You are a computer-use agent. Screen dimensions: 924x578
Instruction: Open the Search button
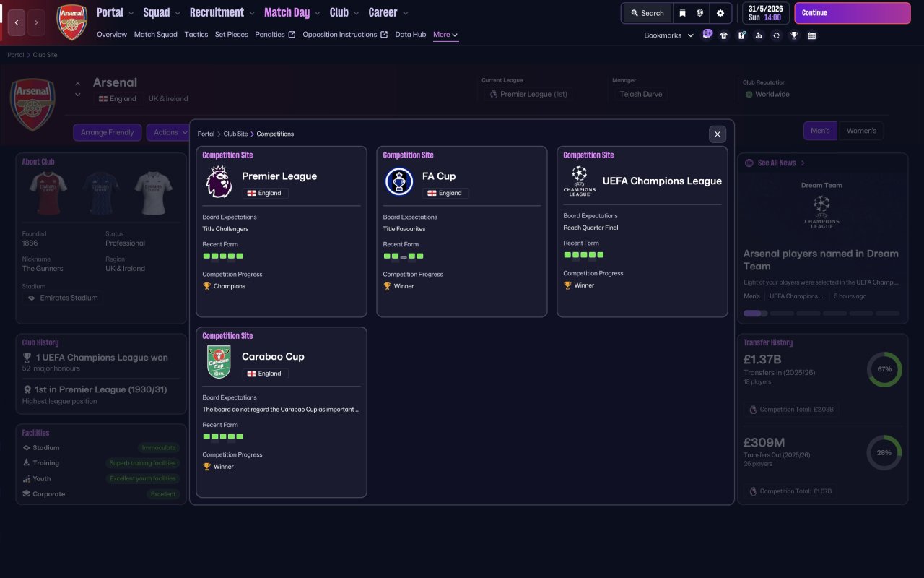[x=647, y=13]
